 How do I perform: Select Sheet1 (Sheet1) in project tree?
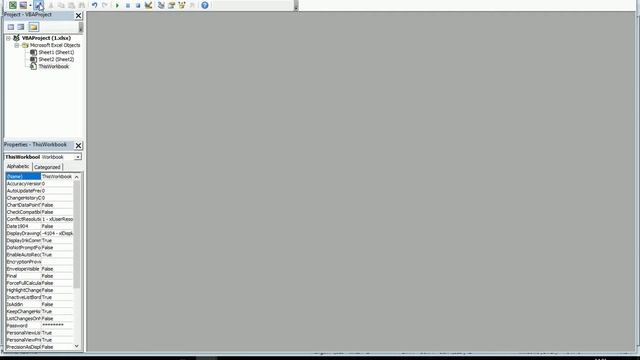tap(56, 52)
